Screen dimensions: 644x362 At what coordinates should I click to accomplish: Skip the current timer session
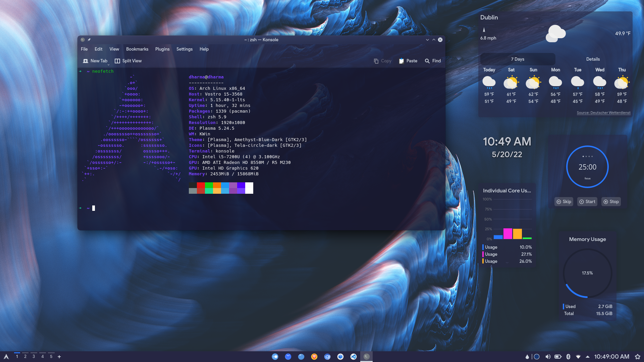pyautogui.click(x=563, y=201)
